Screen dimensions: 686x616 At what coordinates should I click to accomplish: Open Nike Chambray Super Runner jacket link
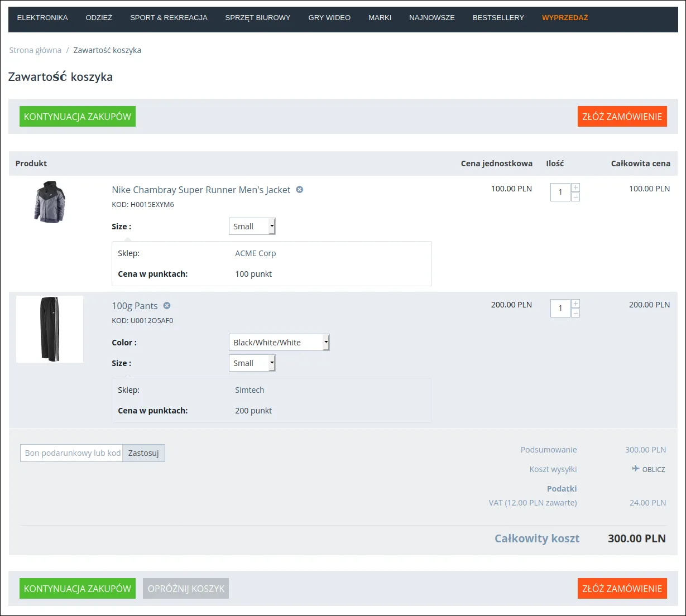pyautogui.click(x=201, y=190)
